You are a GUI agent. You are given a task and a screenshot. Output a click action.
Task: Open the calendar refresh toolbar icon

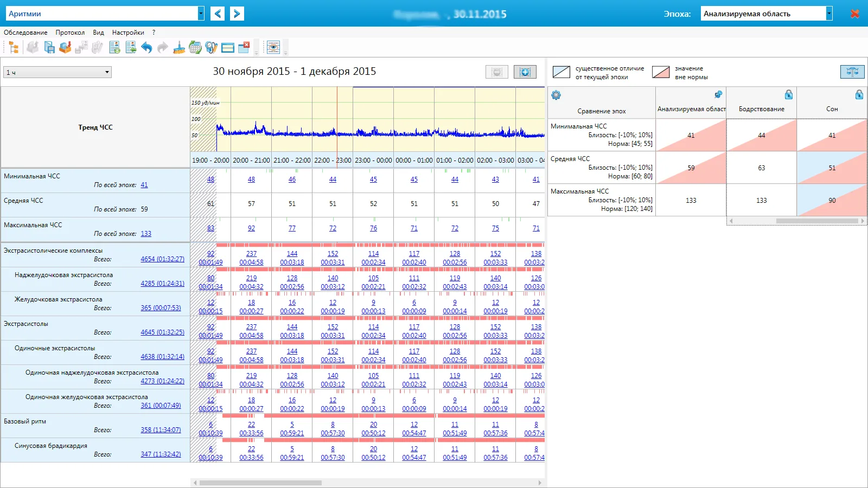(195, 48)
